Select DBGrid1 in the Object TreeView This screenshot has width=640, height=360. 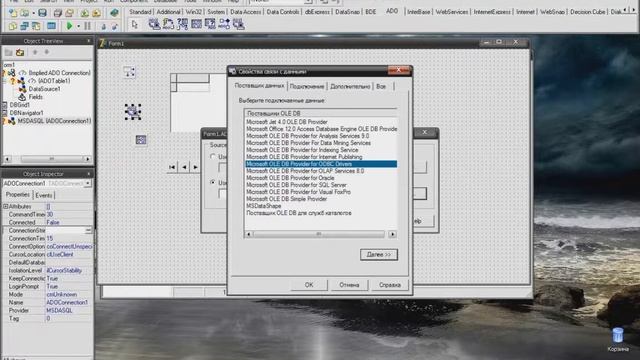19,105
